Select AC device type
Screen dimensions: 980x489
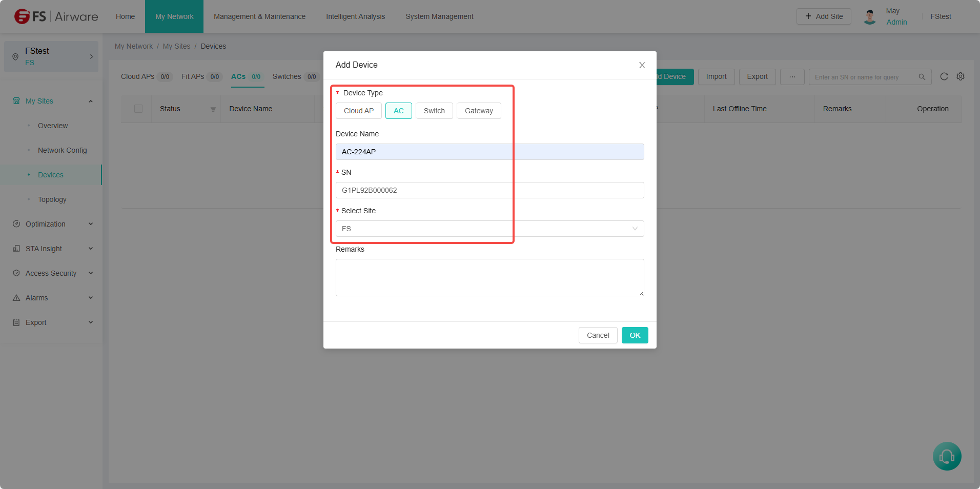(x=399, y=111)
